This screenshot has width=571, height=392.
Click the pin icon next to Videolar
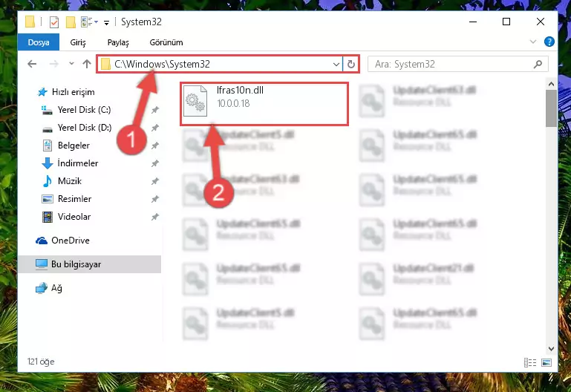155,217
